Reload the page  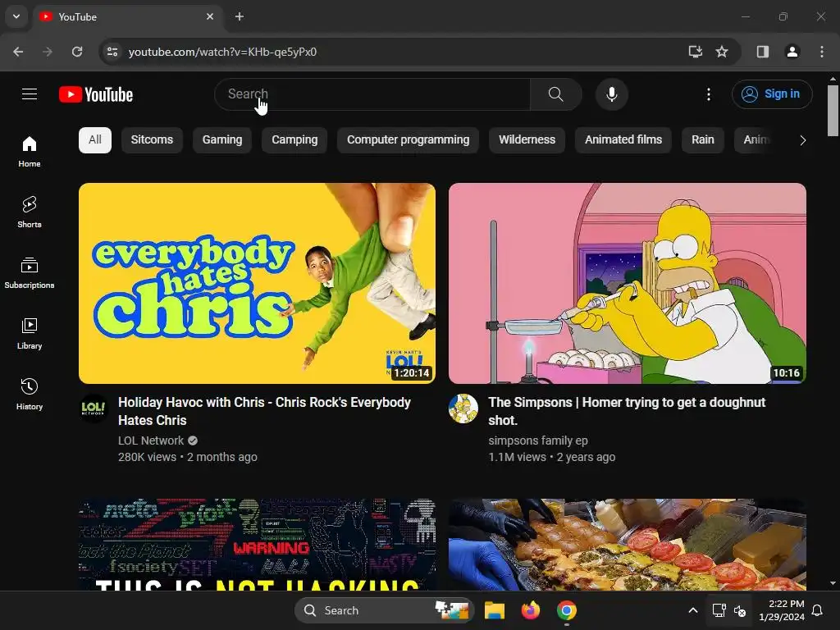tap(77, 52)
